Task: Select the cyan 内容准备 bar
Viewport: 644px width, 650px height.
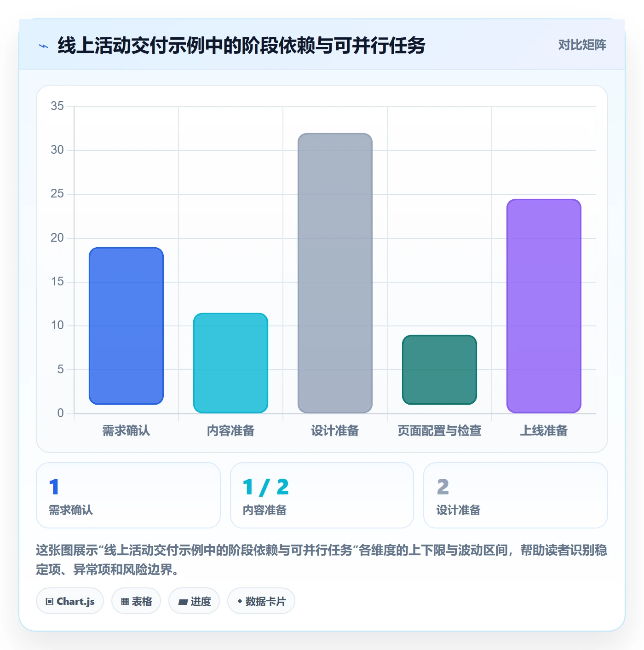Action: pyautogui.click(x=230, y=363)
